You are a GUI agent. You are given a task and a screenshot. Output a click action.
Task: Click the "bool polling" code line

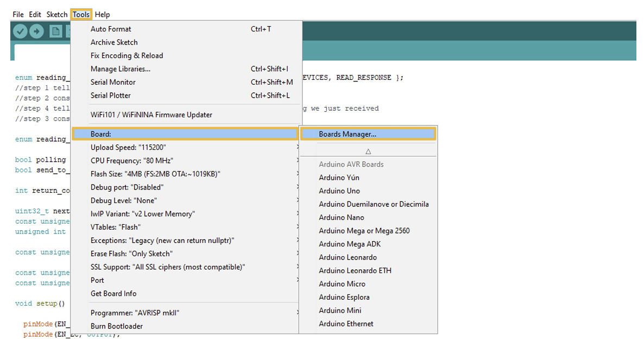coord(40,160)
